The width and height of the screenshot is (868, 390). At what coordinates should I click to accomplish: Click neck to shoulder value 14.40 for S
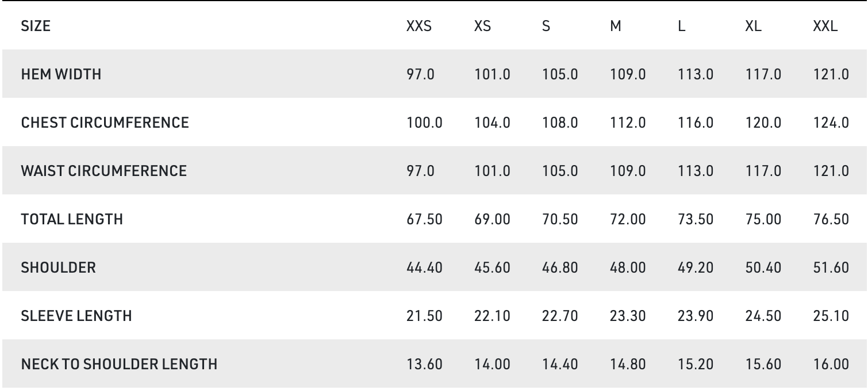coord(560,364)
